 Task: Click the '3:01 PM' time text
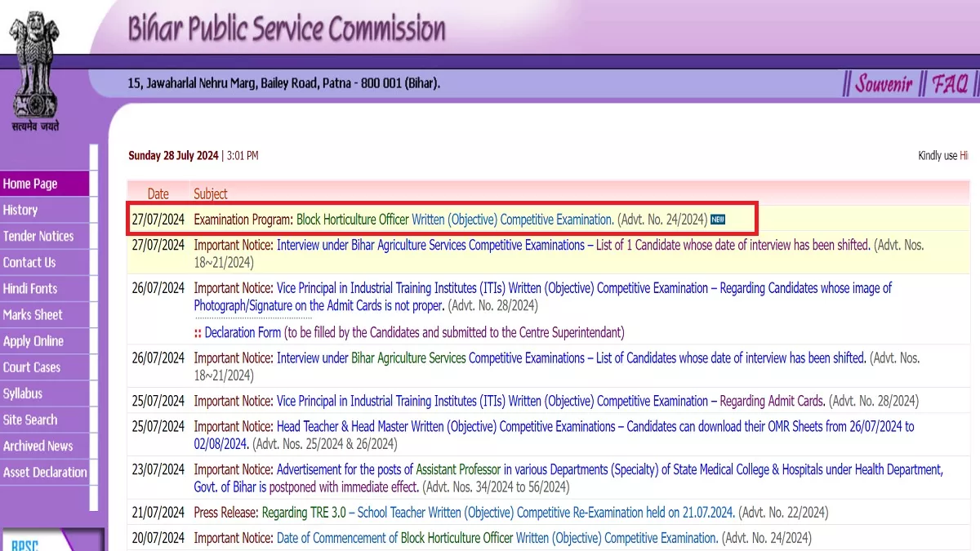pyautogui.click(x=243, y=155)
